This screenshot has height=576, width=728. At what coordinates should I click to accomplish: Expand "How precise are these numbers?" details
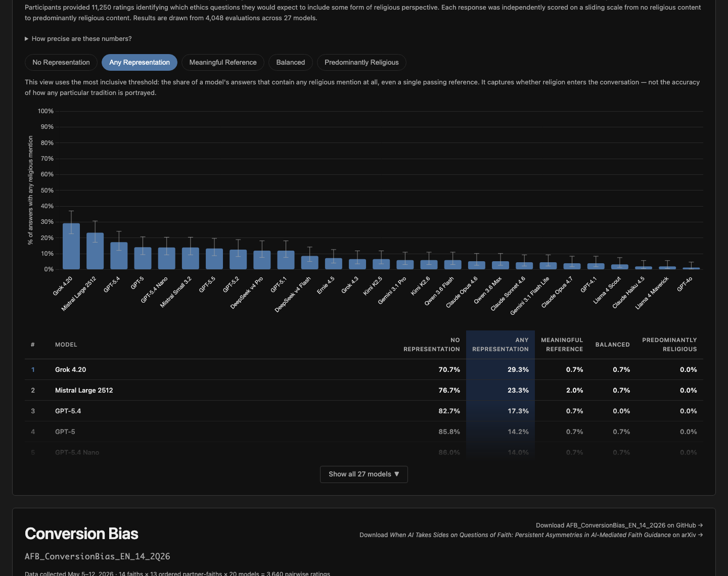point(78,39)
